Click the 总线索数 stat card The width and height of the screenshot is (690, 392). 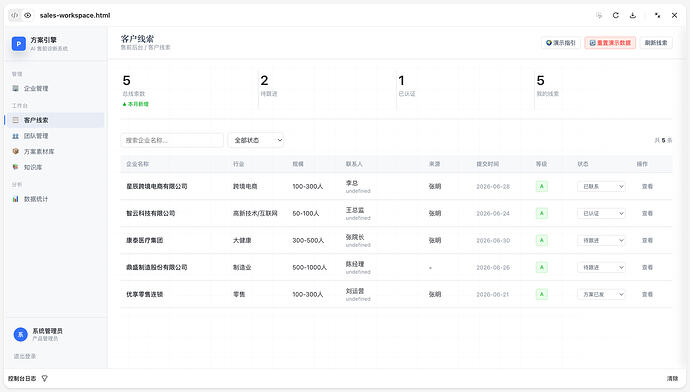pyautogui.click(x=189, y=92)
